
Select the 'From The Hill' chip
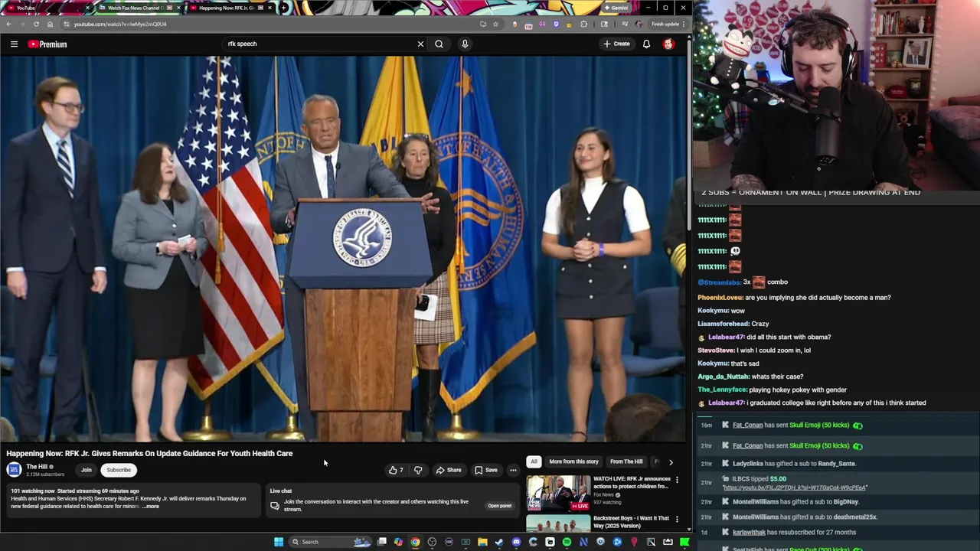(626, 461)
